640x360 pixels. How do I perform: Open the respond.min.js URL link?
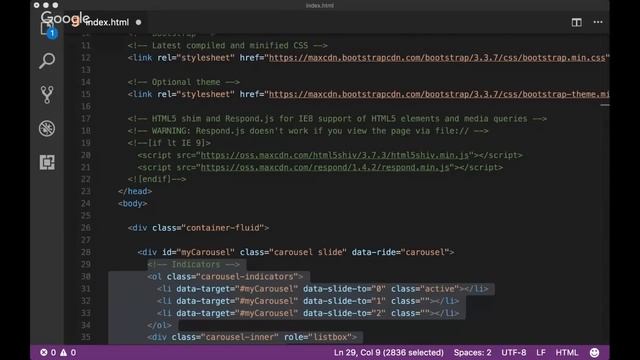tap(325, 167)
